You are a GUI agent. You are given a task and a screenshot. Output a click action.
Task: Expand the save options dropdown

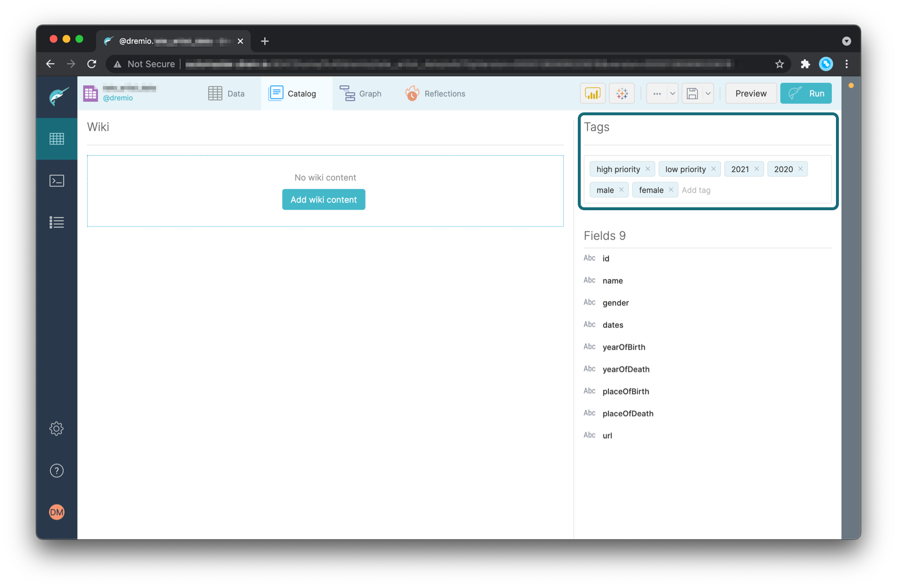coord(707,93)
